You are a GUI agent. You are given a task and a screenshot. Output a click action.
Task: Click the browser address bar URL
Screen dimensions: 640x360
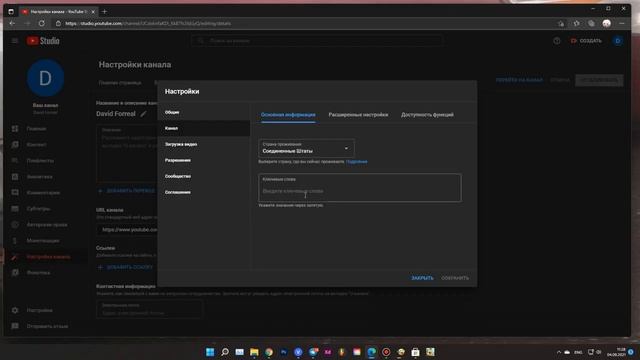[x=148, y=23]
